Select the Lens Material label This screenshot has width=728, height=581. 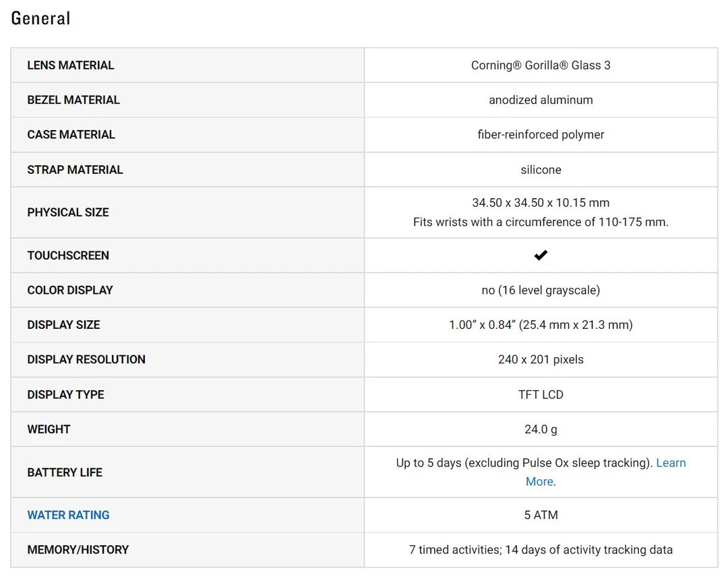point(71,65)
